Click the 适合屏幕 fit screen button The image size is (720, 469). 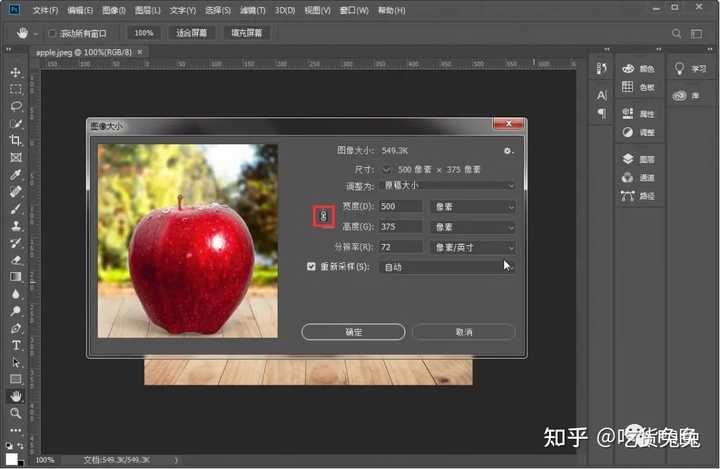pos(191,33)
